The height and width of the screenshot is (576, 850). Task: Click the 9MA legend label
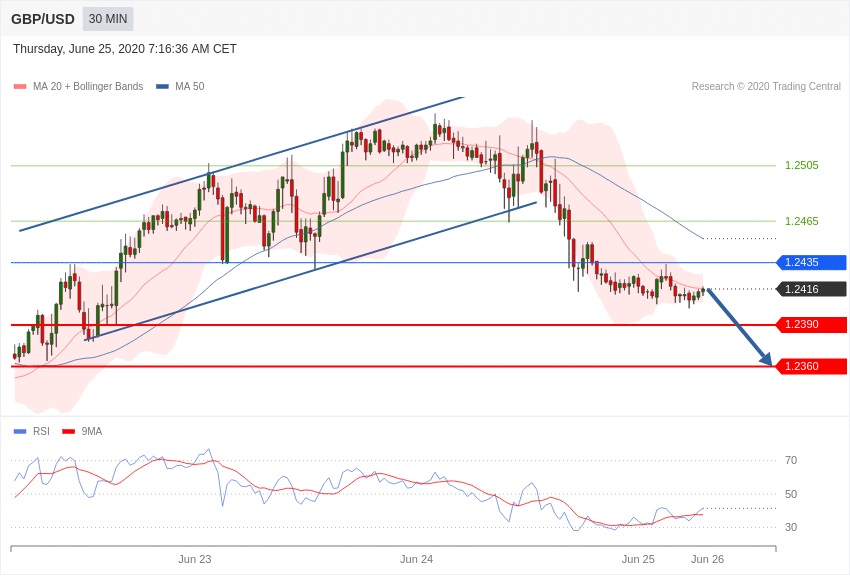[x=92, y=431]
